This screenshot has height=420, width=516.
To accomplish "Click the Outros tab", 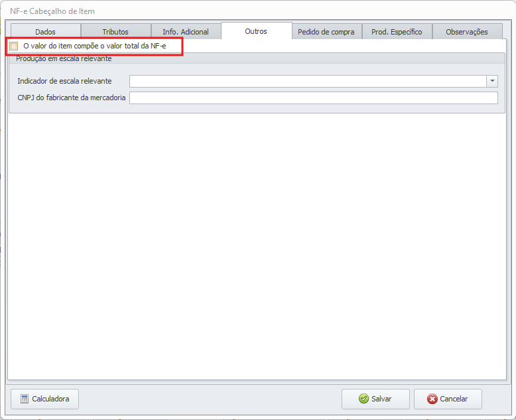I will (256, 31).
